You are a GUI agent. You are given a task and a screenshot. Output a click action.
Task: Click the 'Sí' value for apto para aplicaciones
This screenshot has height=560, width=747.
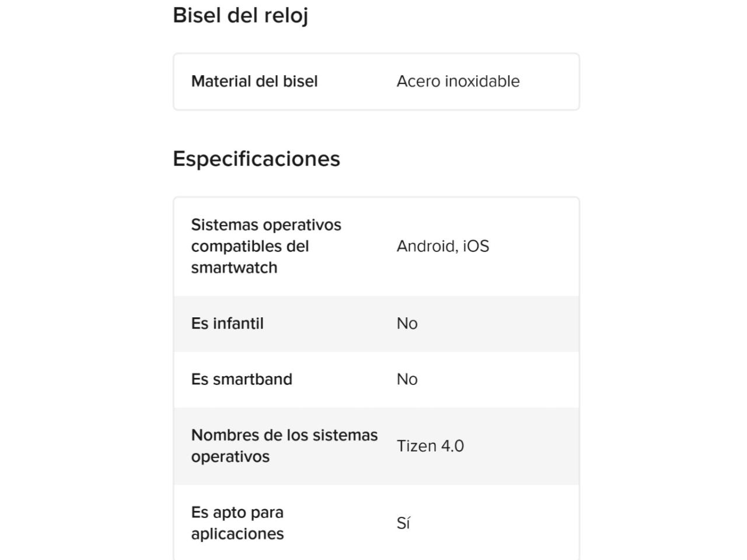403,523
